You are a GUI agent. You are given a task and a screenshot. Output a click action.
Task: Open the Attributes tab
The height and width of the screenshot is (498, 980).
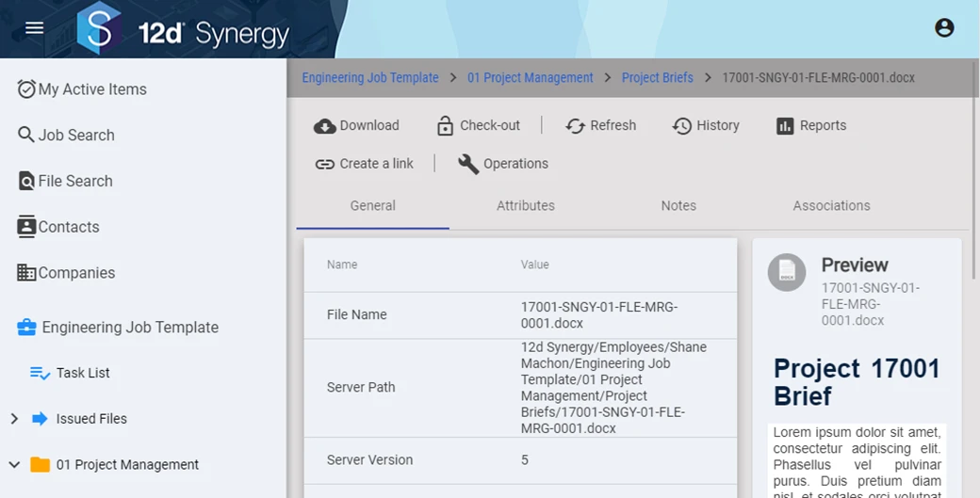[x=526, y=206]
